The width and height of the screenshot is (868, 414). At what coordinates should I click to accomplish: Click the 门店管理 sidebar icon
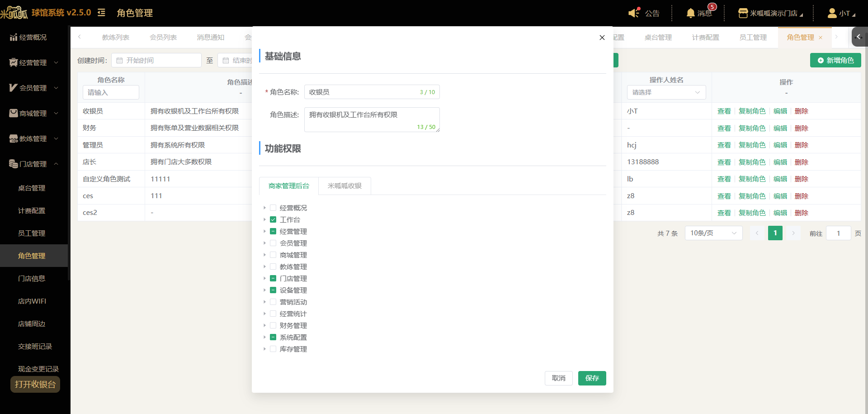[x=14, y=164]
